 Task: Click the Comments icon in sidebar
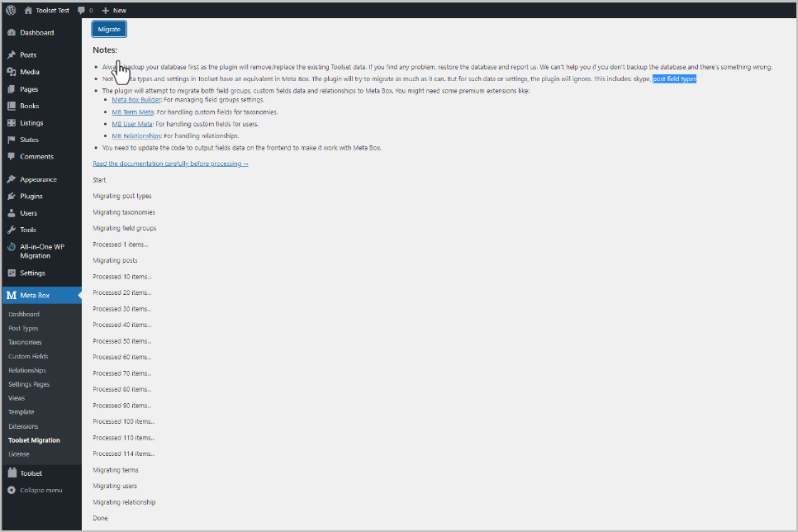pos(12,157)
